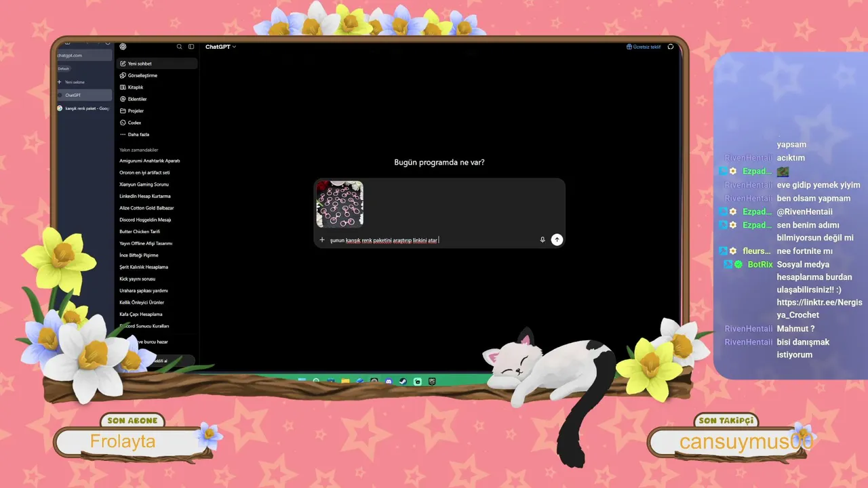Click the ChatGPT logo icon in the sidebar

123,47
